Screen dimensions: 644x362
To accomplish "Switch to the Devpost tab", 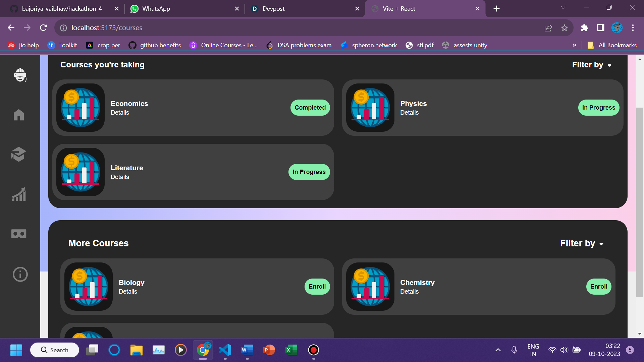I will pyautogui.click(x=273, y=9).
